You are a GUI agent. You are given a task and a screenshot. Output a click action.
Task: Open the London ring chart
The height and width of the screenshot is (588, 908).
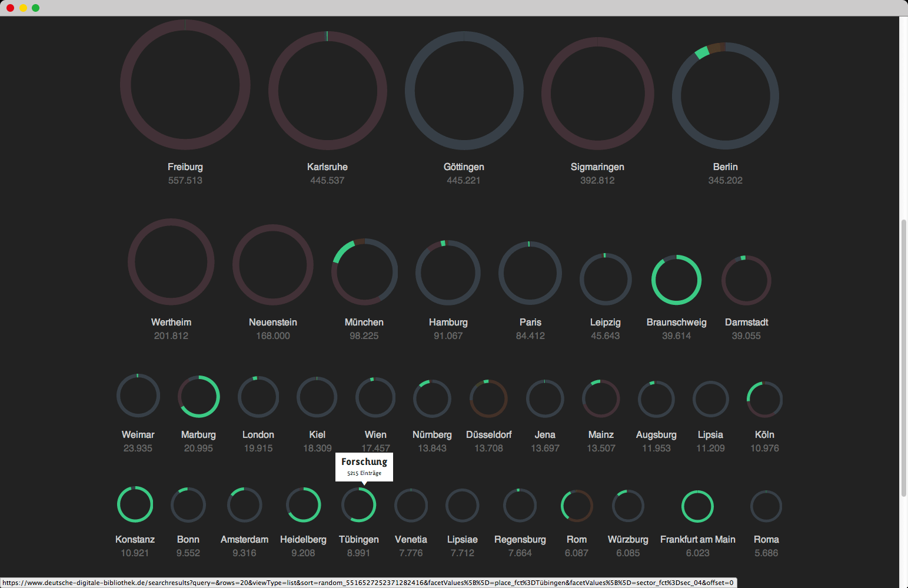pos(258,397)
